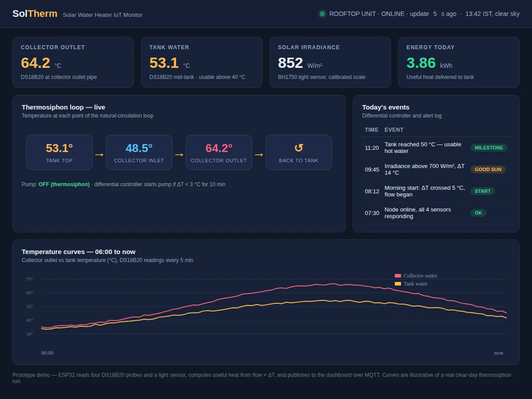Click the SolTherm logo
This screenshot has width=532, height=399.
[x=35, y=14]
